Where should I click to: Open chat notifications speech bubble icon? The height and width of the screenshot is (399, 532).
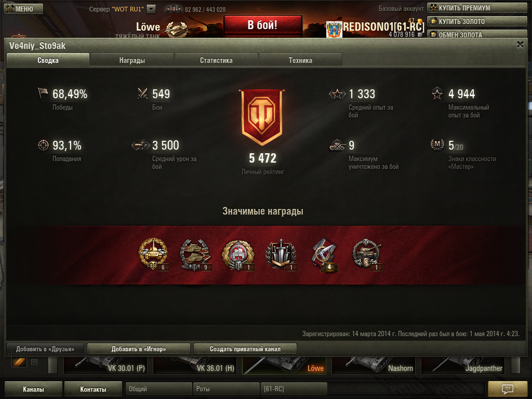pos(508,389)
